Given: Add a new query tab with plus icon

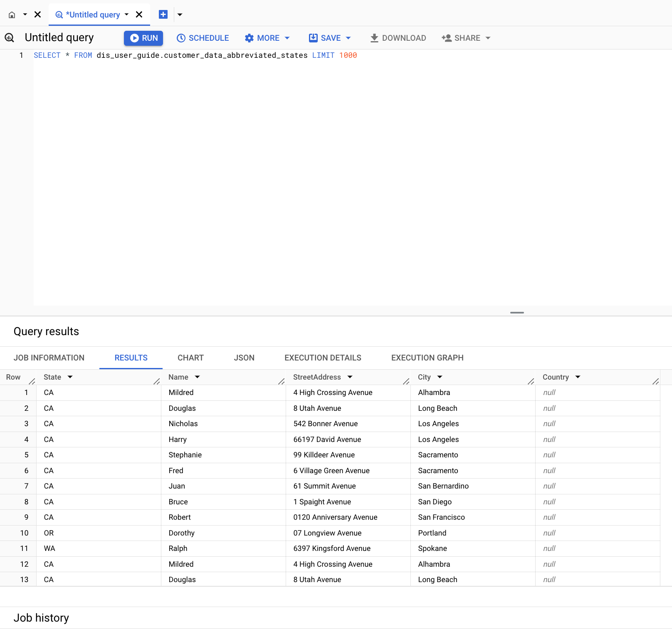Looking at the screenshot, I should [163, 15].
